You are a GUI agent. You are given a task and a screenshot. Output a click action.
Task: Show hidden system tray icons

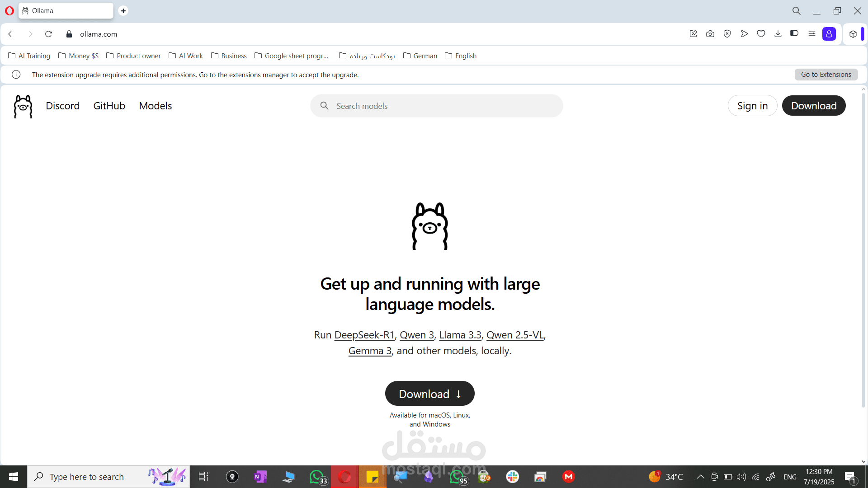700,477
